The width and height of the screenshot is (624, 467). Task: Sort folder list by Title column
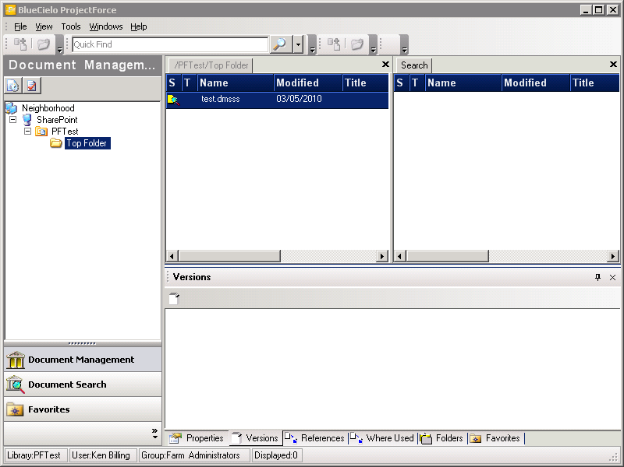(x=365, y=83)
